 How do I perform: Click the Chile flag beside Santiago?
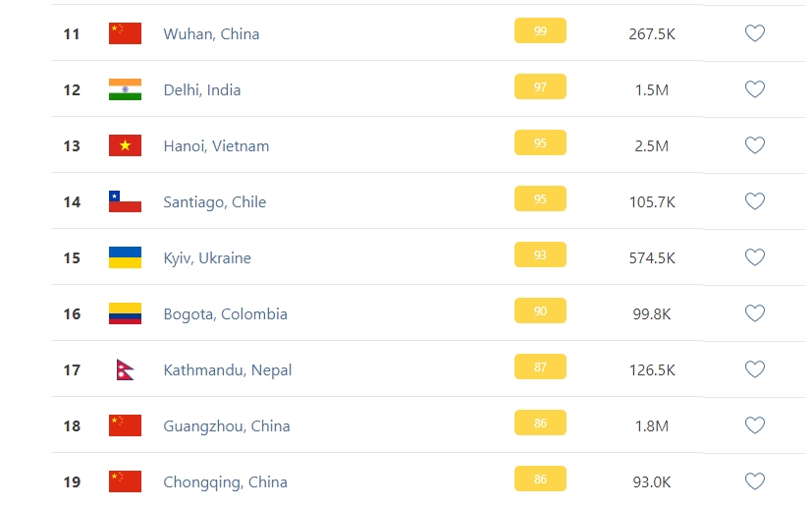coord(125,201)
